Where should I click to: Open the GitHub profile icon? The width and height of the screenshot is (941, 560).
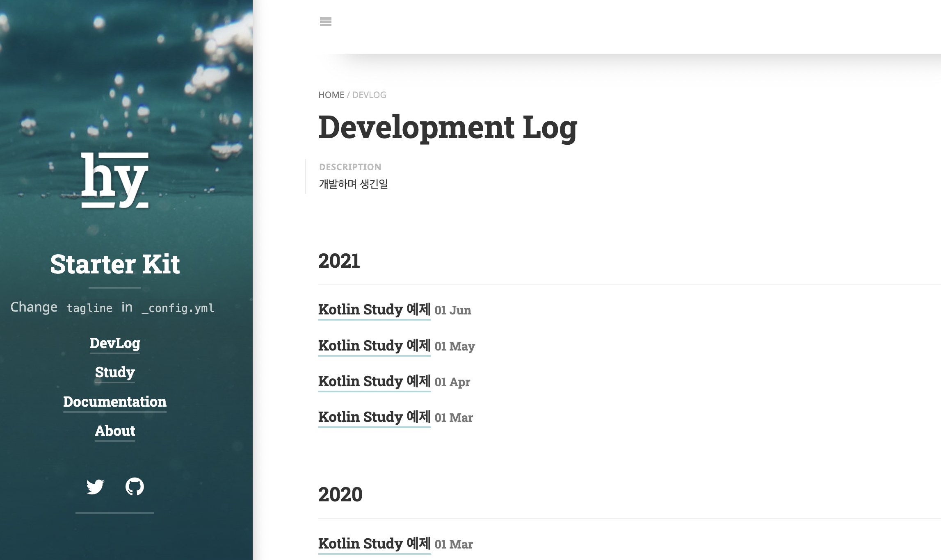coord(135,487)
